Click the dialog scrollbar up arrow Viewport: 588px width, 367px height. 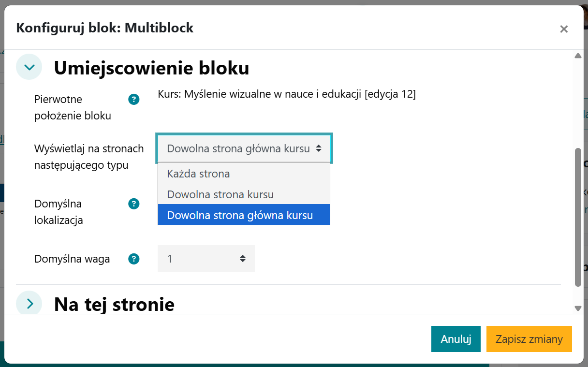coord(577,56)
